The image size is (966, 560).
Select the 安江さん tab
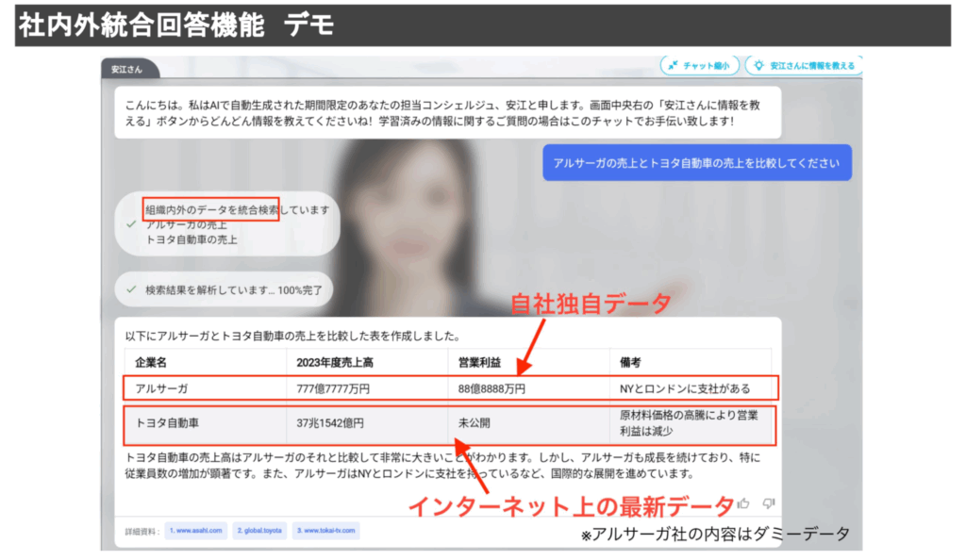point(126,70)
